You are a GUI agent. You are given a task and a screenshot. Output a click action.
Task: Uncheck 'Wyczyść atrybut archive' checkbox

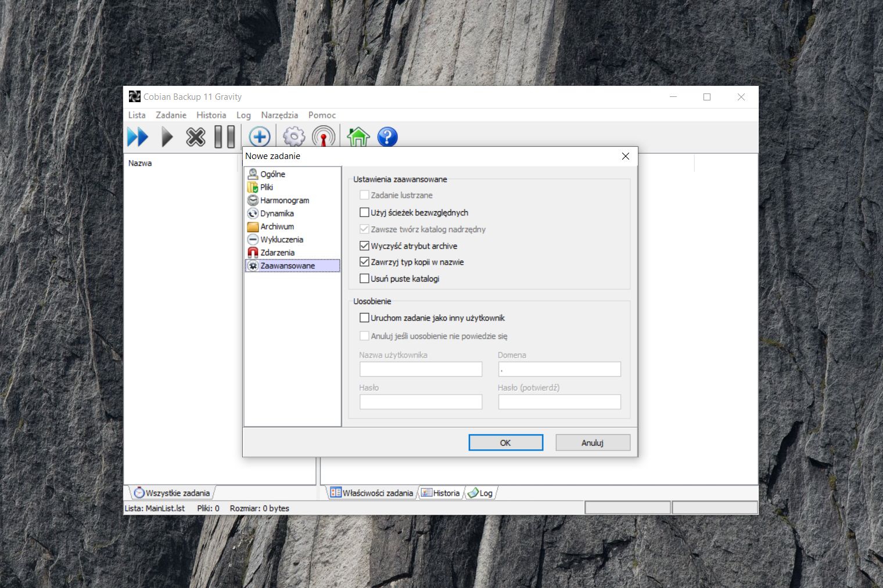[x=365, y=246]
